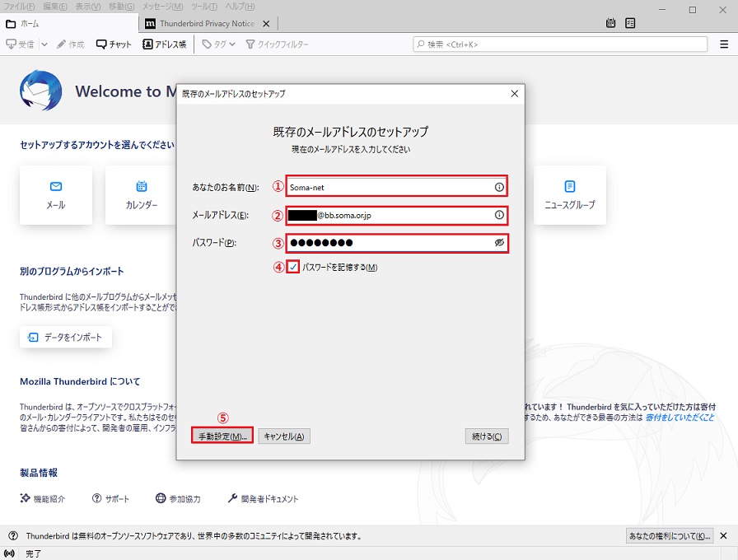Click the info icon in email field
738x560 pixels.
coord(499,215)
